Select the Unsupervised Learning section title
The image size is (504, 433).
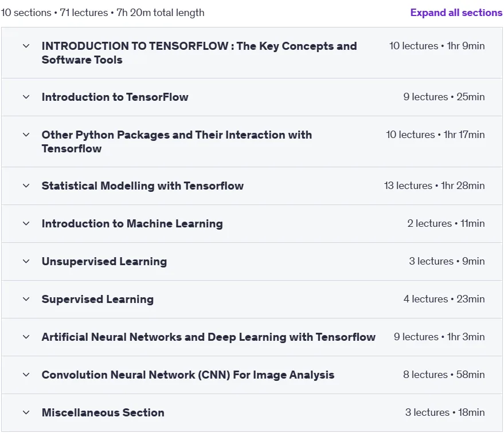click(104, 262)
